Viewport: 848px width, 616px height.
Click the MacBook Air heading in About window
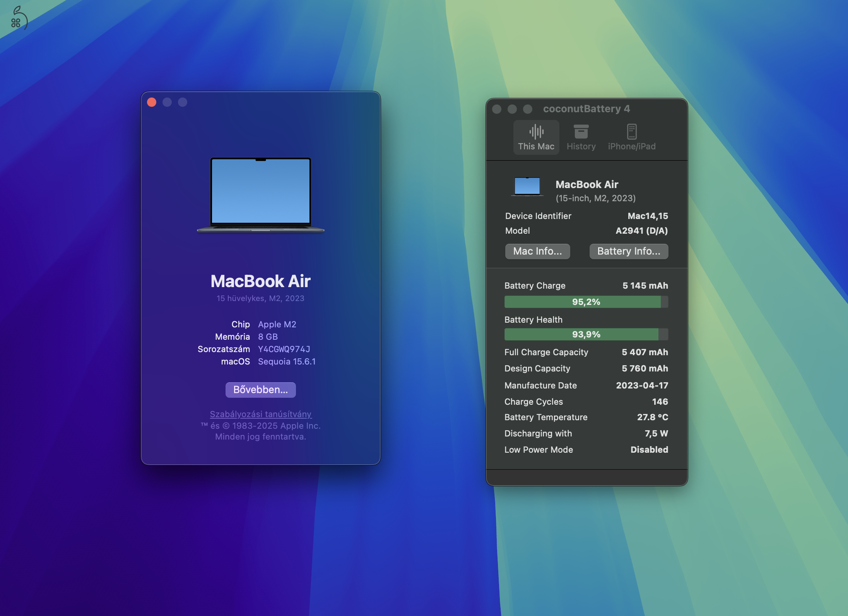coord(261,281)
